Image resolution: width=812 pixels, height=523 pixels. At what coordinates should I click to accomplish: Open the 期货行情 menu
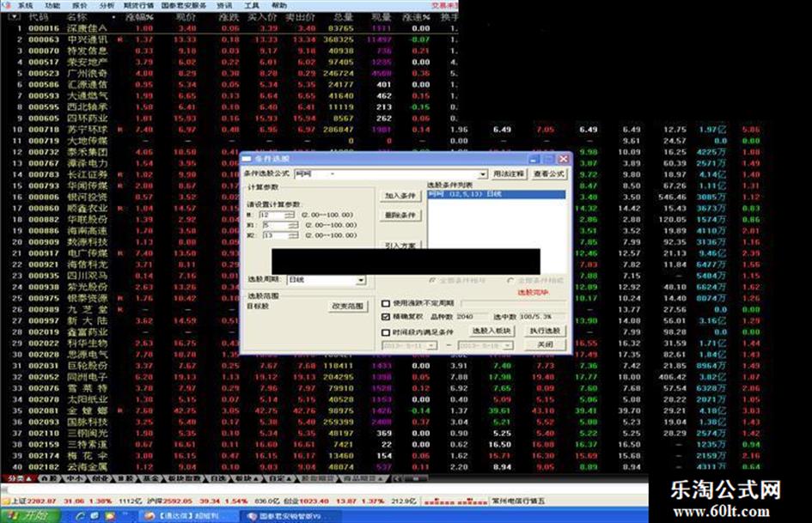point(138,6)
